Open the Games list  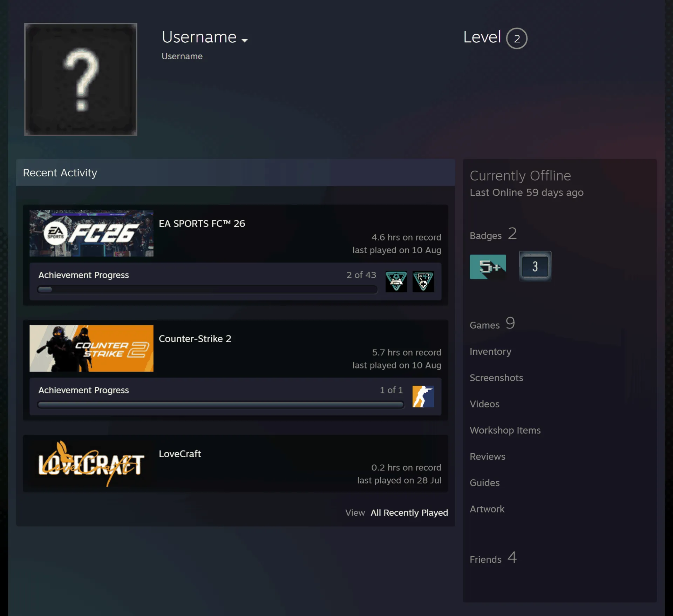click(492, 324)
